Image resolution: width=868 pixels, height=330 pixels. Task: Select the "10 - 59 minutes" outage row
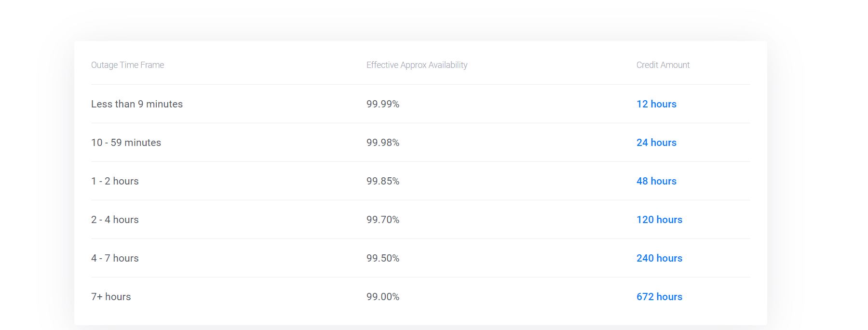click(126, 143)
